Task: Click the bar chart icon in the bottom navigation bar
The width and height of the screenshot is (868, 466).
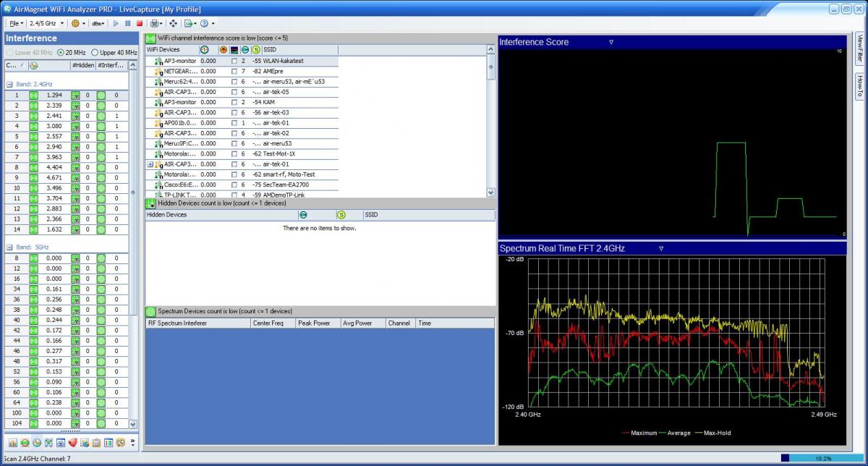Action: point(13,442)
